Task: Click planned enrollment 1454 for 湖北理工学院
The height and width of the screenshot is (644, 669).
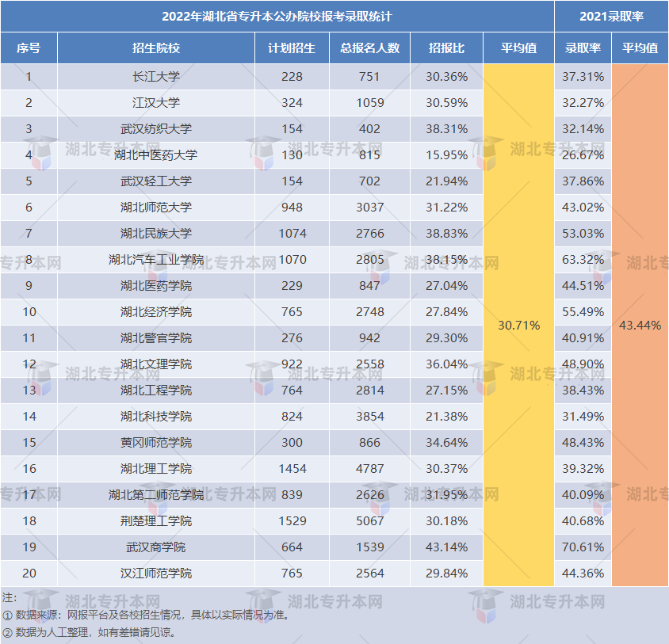Action: pos(292,469)
